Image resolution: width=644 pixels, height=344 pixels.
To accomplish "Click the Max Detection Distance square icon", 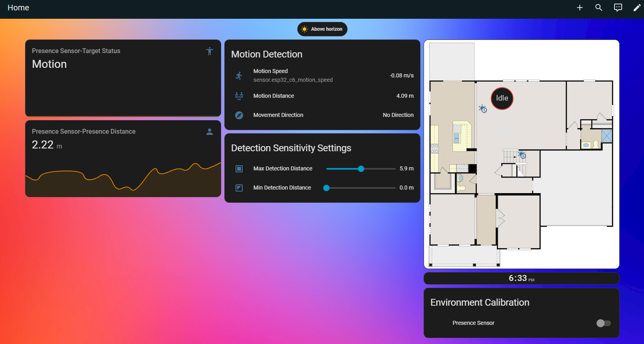I will (x=239, y=168).
